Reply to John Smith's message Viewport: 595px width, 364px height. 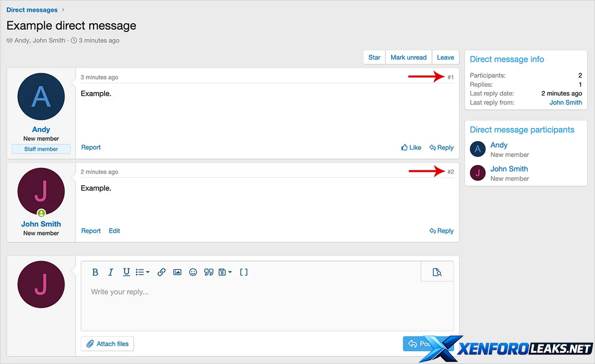tap(441, 231)
